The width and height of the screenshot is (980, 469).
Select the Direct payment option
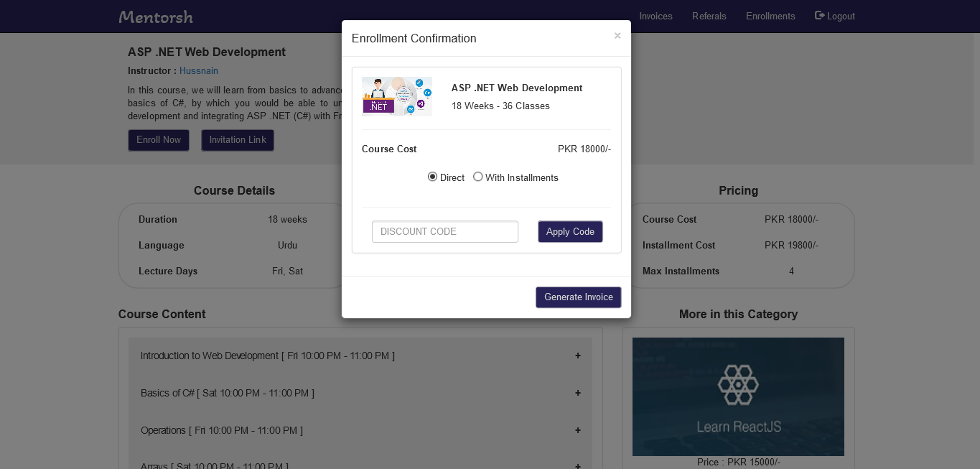[432, 177]
